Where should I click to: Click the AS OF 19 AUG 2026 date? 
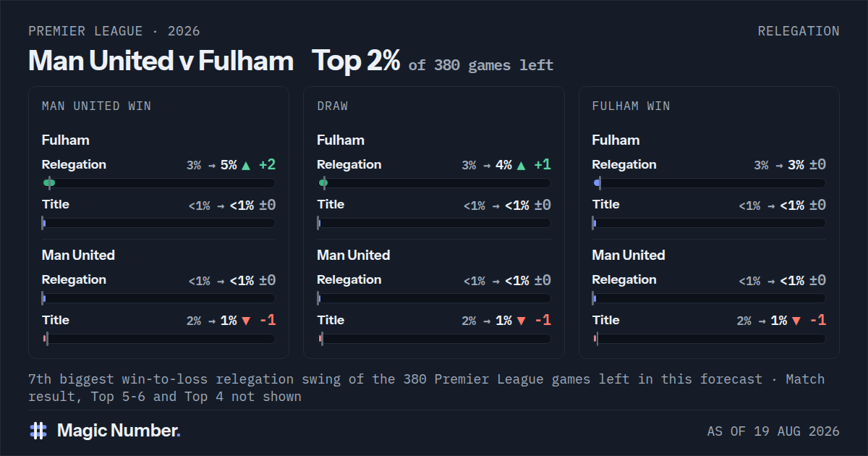(x=773, y=431)
